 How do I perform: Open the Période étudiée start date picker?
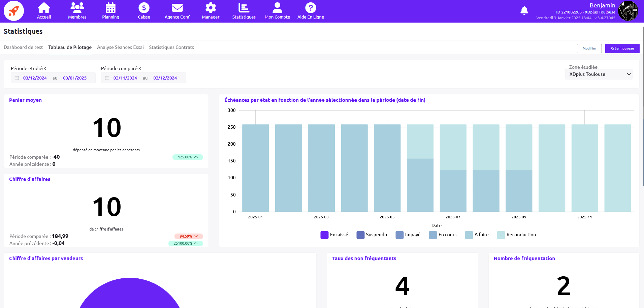click(x=35, y=78)
